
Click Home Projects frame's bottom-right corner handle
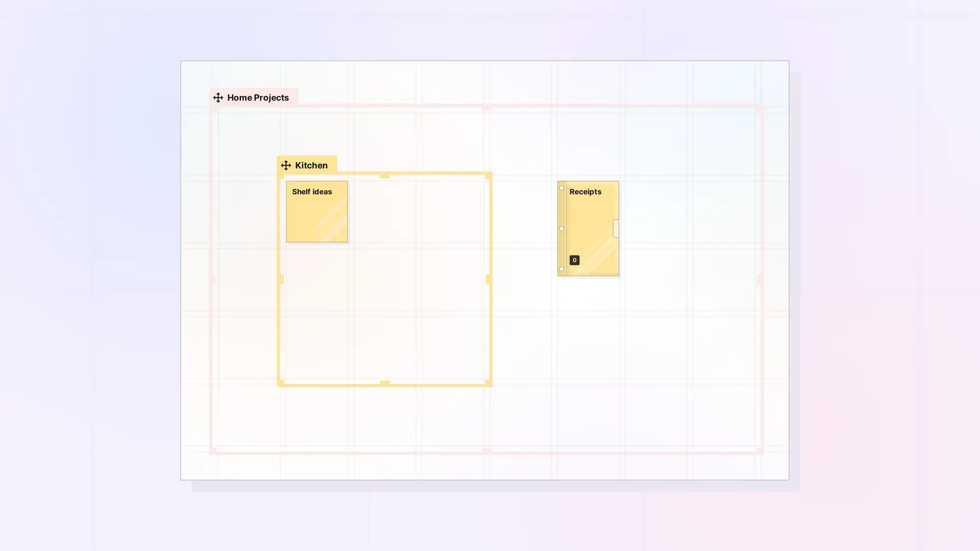pyautogui.click(x=759, y=451)
